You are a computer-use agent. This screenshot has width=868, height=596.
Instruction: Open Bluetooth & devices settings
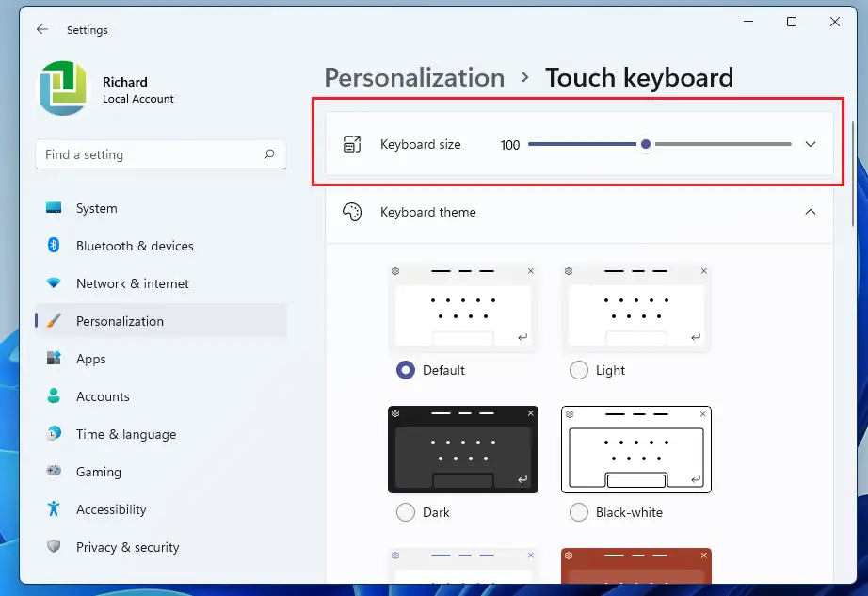point(161,246)
